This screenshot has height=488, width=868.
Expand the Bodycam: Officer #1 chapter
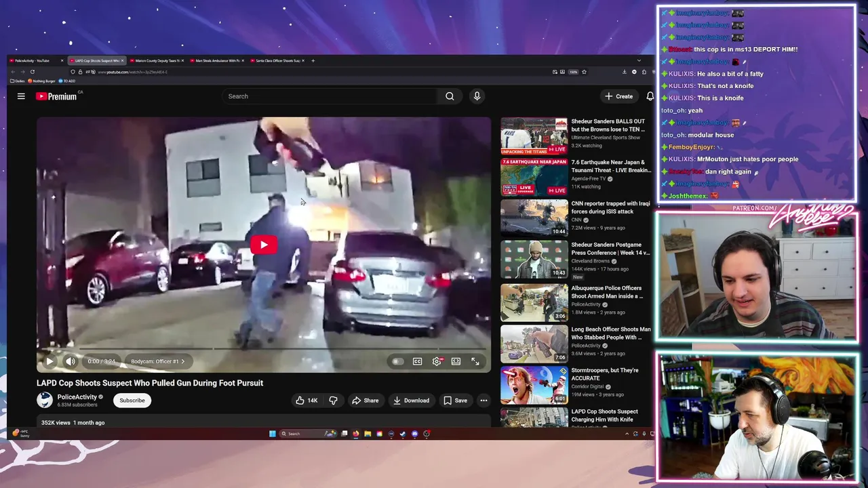point(157,361)
